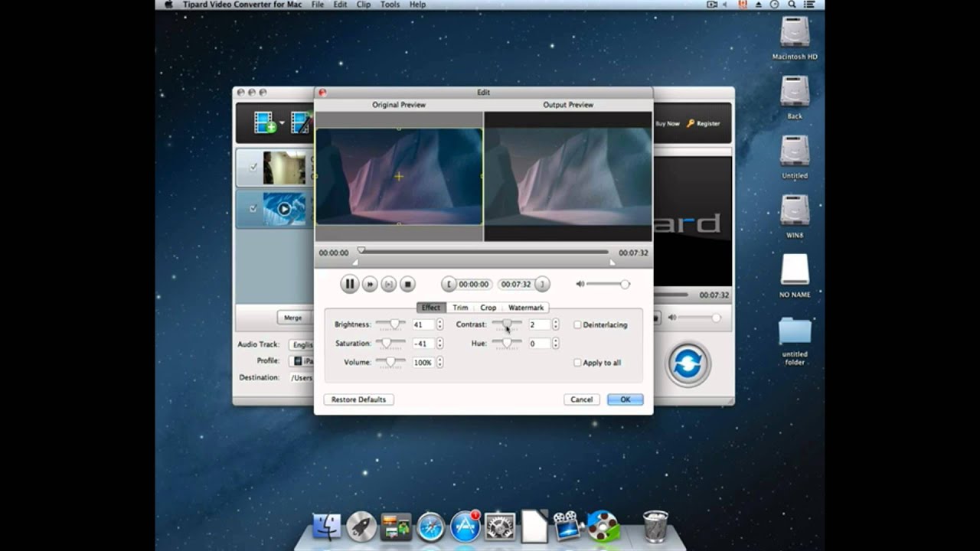980x551 pixels.
Task: Click the Add File icon in main window
Action: [x=265, y=122]
